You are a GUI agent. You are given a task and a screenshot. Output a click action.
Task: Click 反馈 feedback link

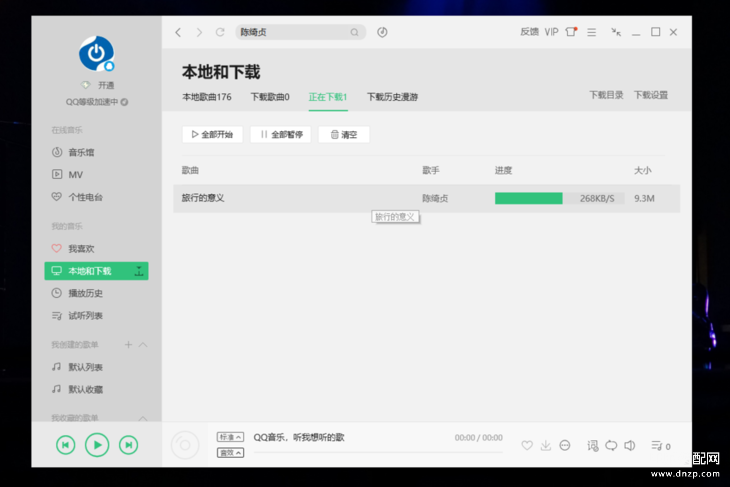click(529, 32)
